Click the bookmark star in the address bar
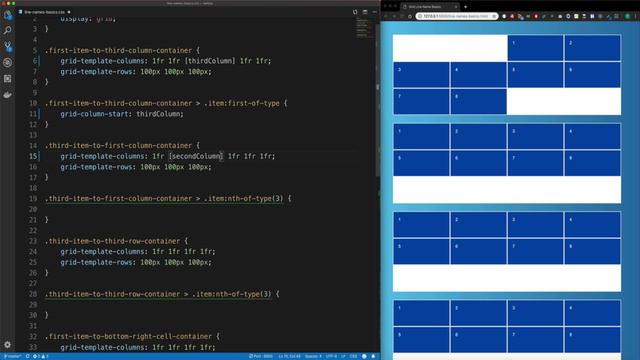This screenshot has width=640, height=360. click(494, 16)
